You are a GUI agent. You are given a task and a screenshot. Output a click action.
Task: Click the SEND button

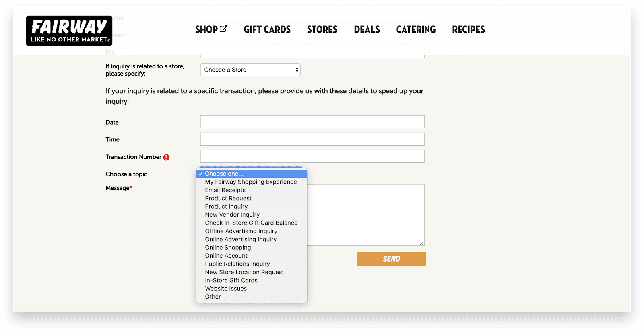coord(391,259)
